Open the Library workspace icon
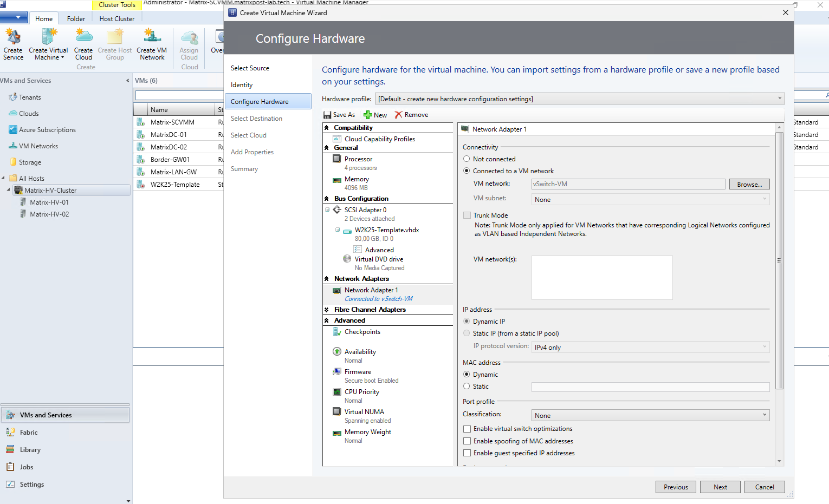Screen dimensions: 829x504 coord(10,450)
